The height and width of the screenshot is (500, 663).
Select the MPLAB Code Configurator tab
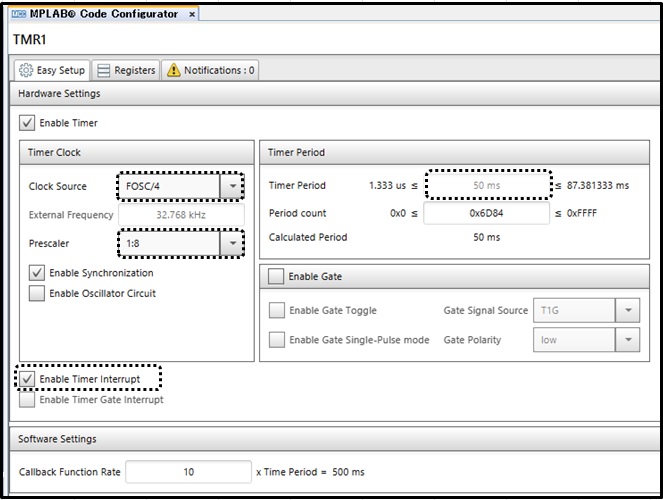104,14
